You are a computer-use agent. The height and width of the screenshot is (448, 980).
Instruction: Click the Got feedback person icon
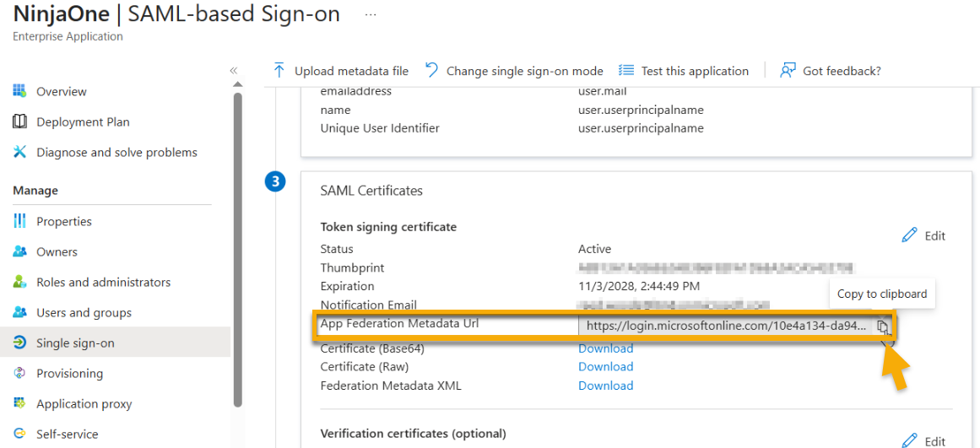(x=788, y=71)
